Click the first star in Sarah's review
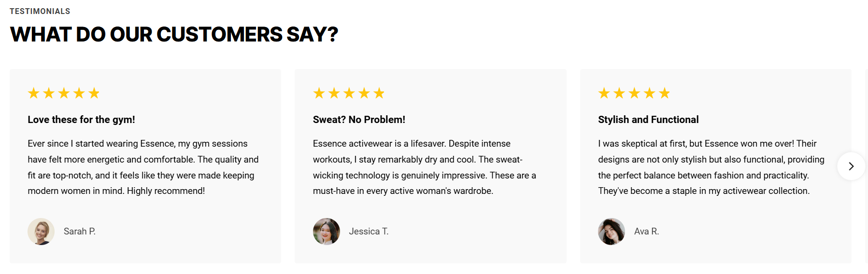 click(x=33, y=93)
